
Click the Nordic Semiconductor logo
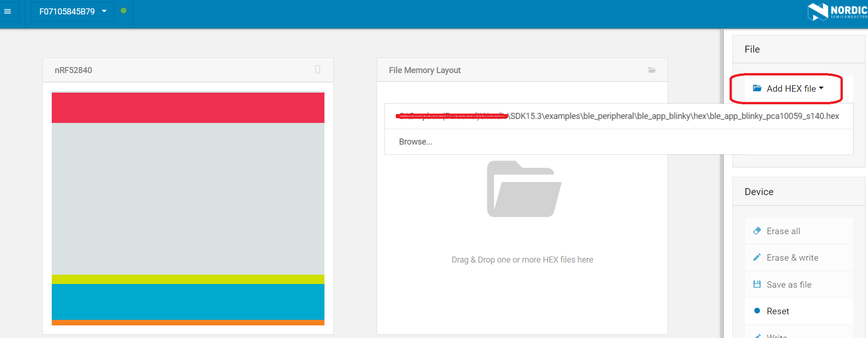pyautogui.click(x=837, y=12)
